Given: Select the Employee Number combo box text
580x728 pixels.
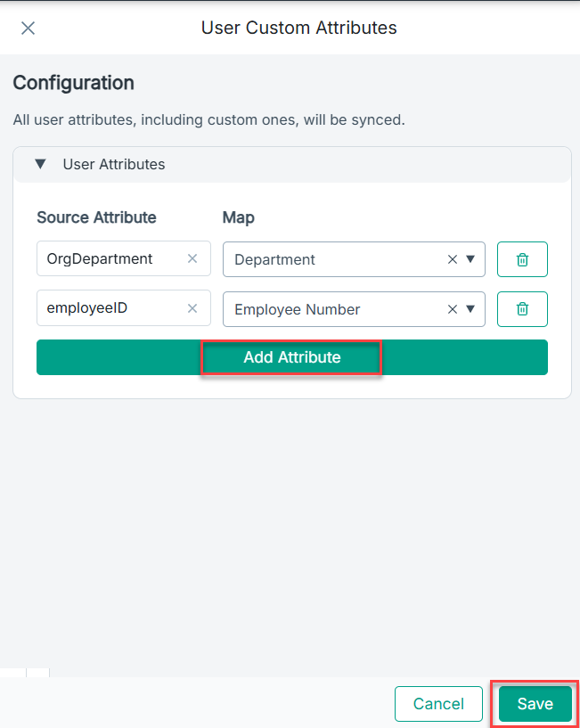Looking at the screenshot, I should tap(297, 309).
